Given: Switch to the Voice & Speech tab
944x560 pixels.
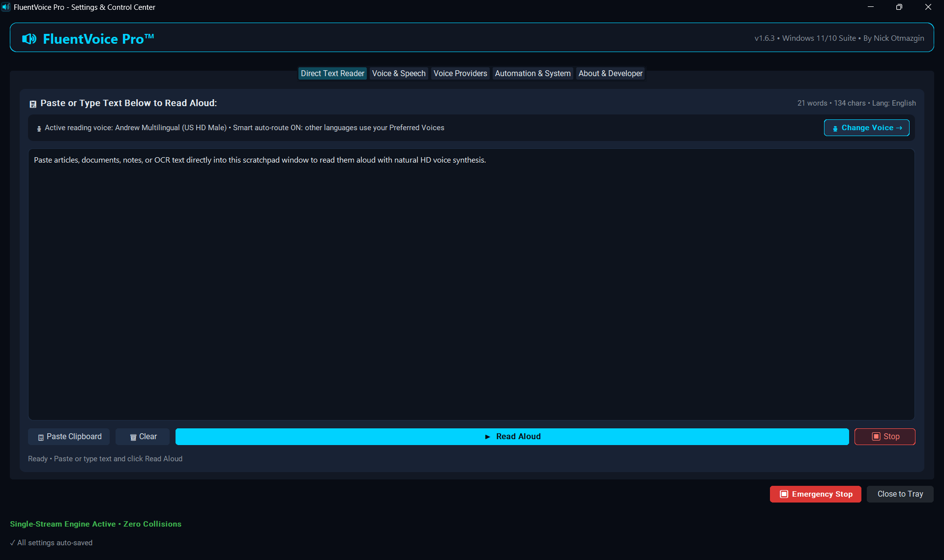Looking at the screenshot, I should click(x=399, y=73).
